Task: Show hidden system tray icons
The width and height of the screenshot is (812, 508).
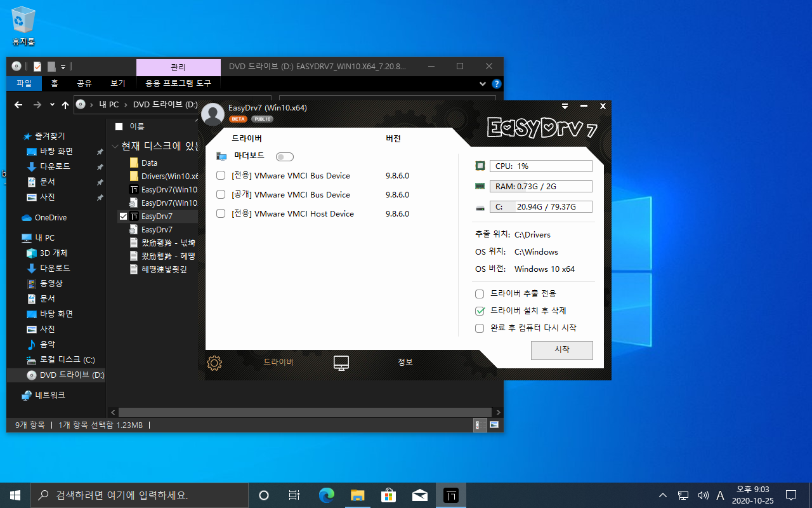Action: (x=663, y=495)
